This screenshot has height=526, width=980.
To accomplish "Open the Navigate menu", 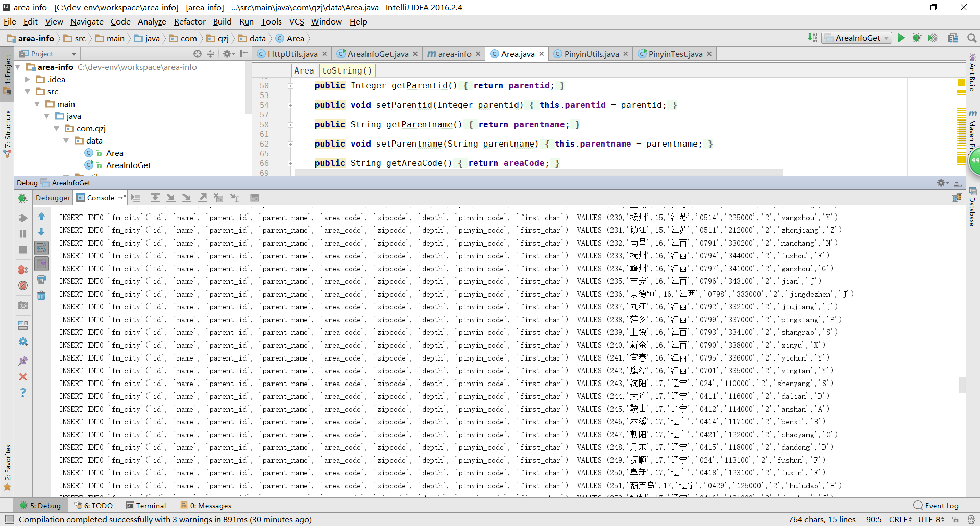I will click(x=87, y=21).
